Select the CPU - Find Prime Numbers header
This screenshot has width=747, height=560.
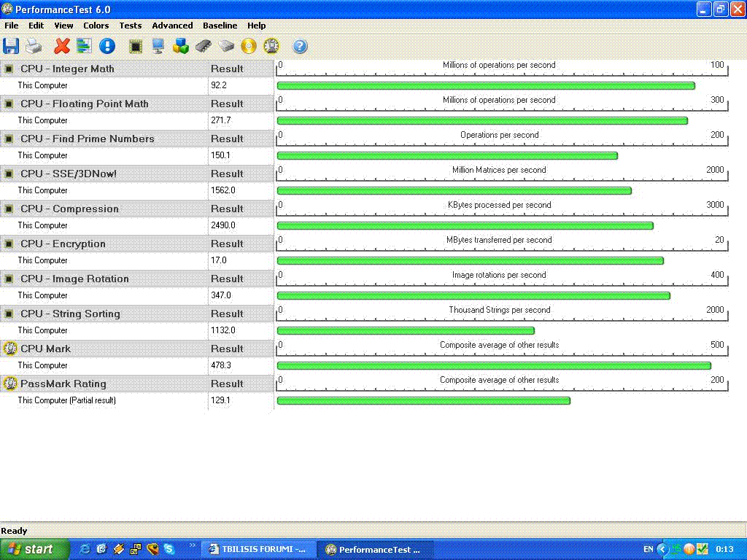[x=88, y=139]
